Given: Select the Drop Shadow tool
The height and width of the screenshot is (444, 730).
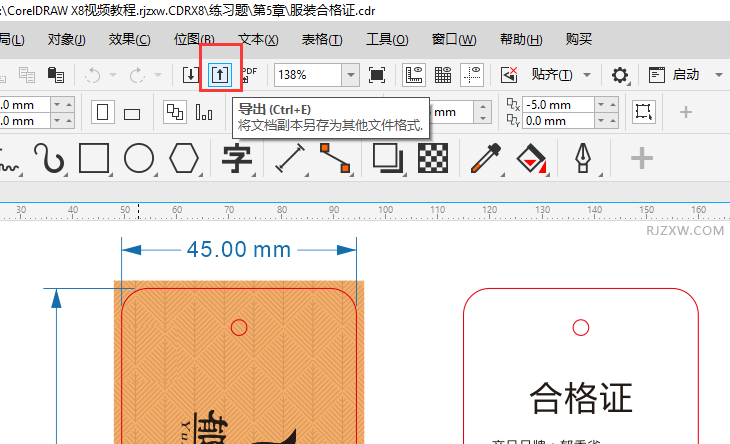Looking at the screenshot, I should (x=388, y=159).
